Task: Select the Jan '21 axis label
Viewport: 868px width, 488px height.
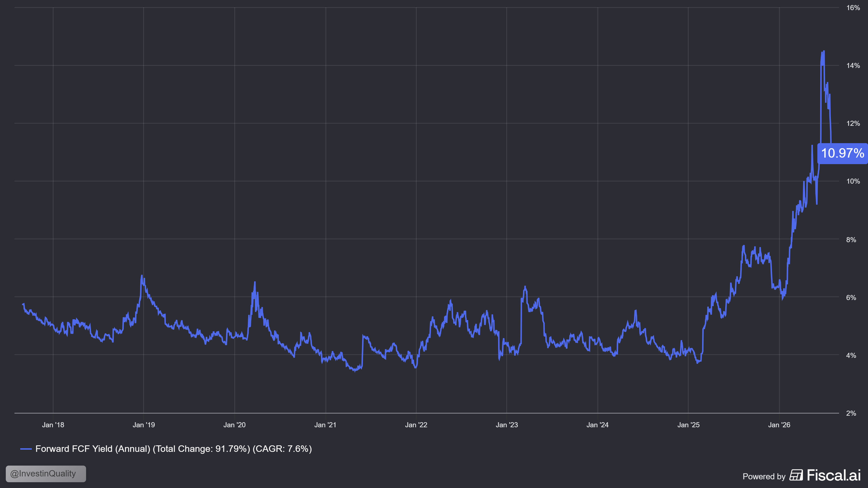Action: (325, 425)
